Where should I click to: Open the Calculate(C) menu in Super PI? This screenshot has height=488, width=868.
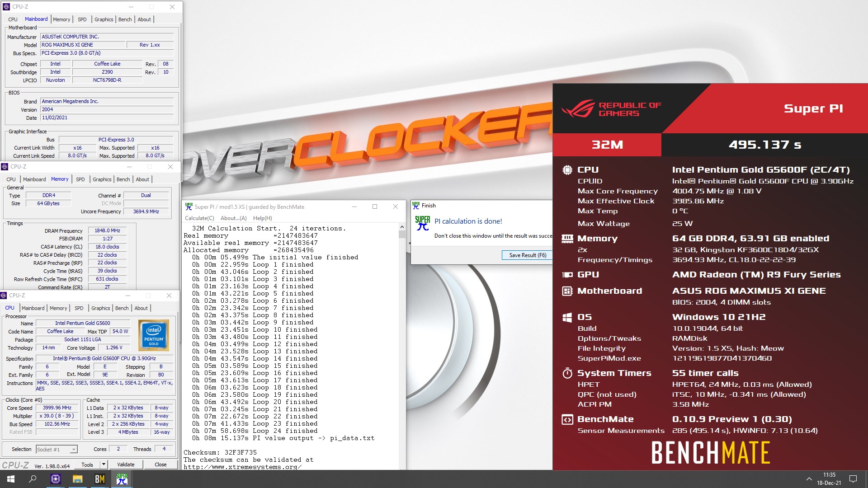coord(199,218)
